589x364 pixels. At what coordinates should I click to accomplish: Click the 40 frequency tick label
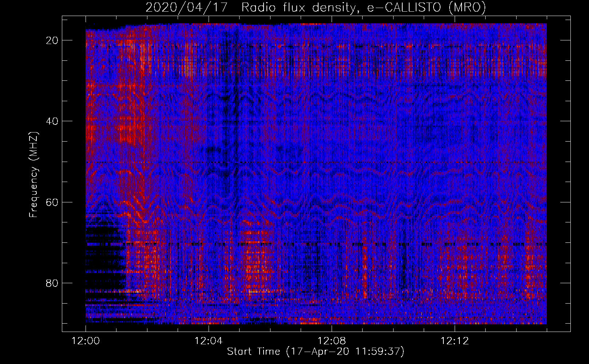click(52, 121)
